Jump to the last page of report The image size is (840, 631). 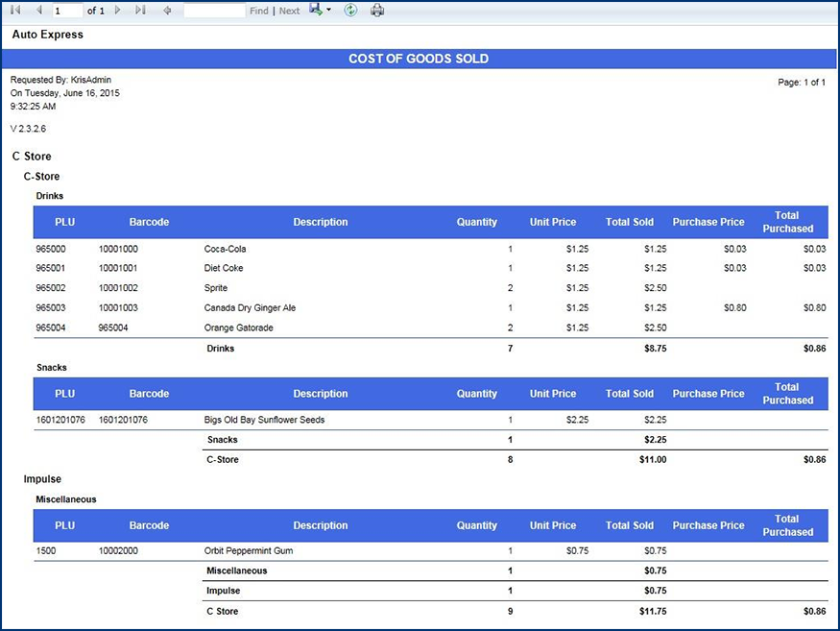[140, 11]
